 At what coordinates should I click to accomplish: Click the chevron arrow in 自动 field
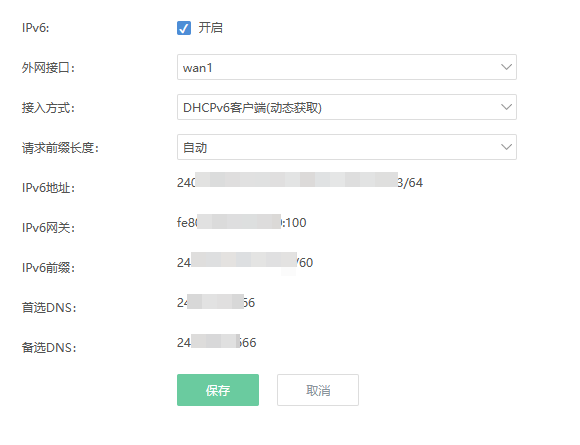point(506,147)
